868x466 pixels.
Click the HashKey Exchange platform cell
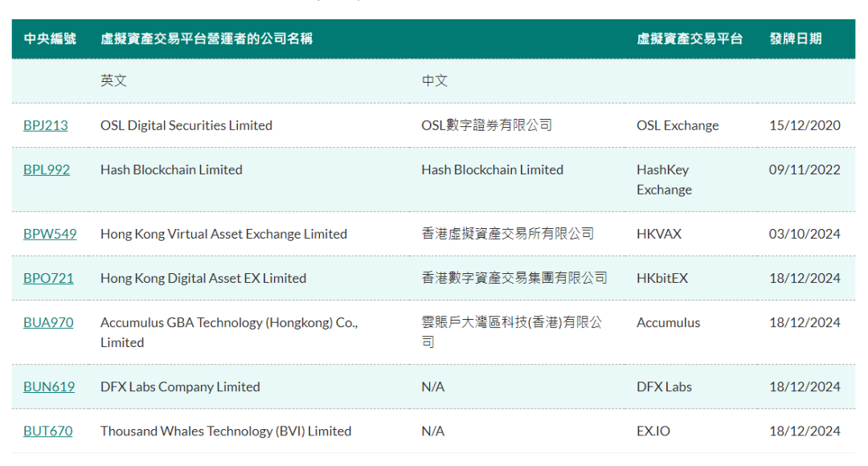coord(664,179)
